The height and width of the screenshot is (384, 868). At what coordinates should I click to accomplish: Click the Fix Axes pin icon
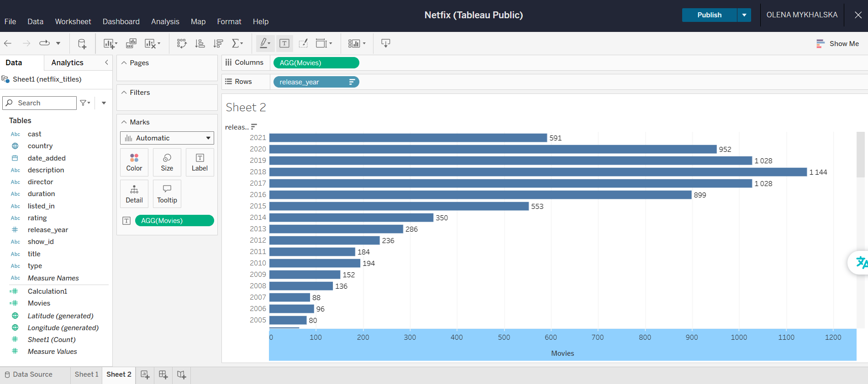pos(303,43)
